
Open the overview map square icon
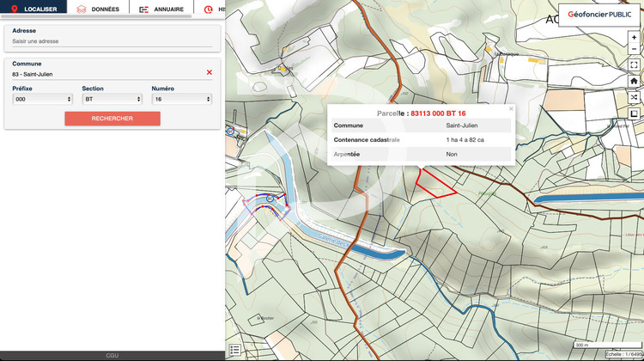click(x=634, y=113)
